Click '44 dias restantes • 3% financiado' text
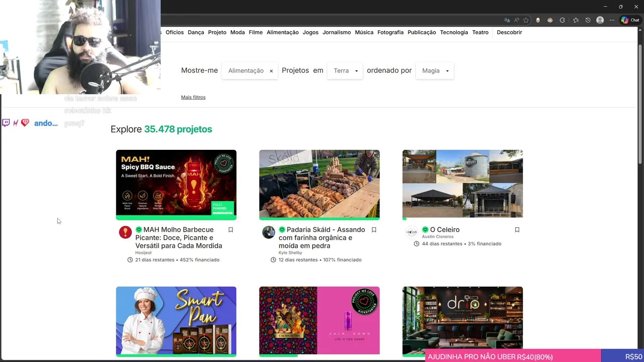The height and width of the screenshot is (362, 644). point(462,244)
